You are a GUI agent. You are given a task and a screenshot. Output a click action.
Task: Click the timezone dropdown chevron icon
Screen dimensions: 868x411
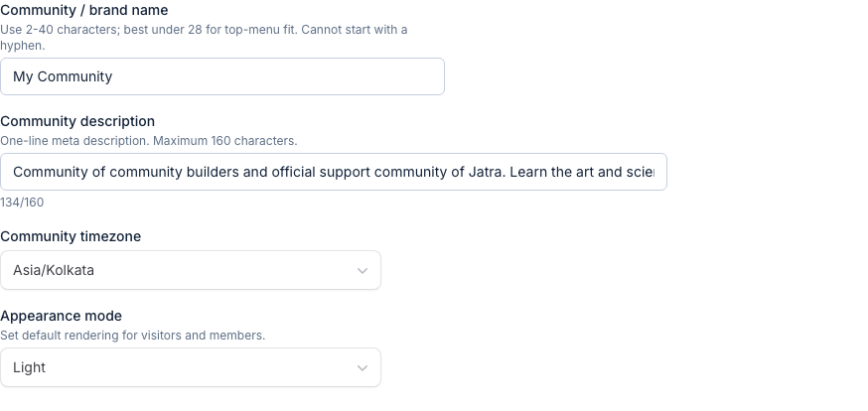click(x=362, y=271)
